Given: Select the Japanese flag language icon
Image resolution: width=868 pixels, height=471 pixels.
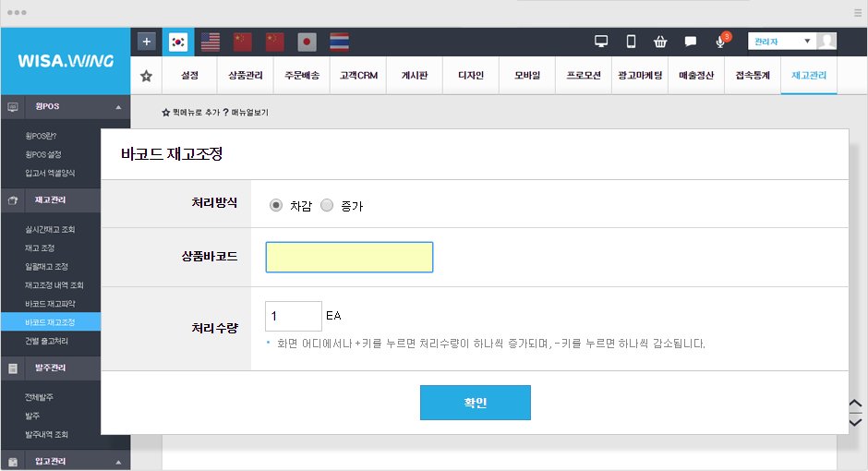Looking at the screenshot, I should click(307, 42).
